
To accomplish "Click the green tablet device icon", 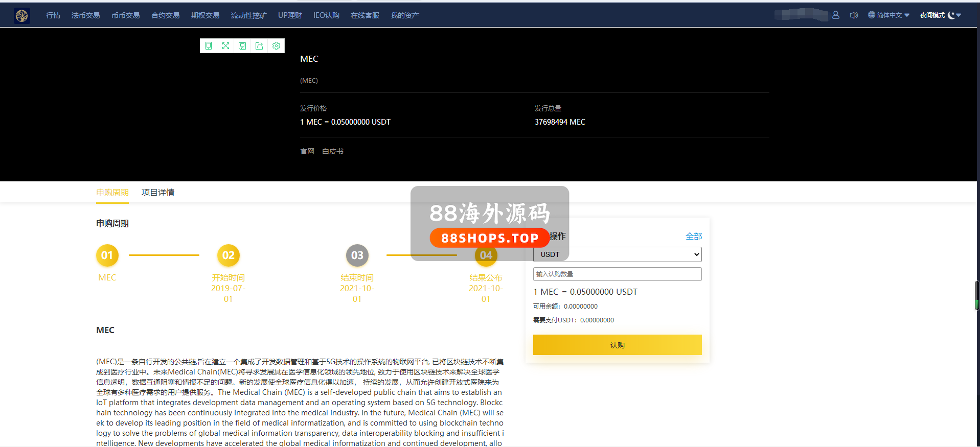I will click(x=209, y=46).
